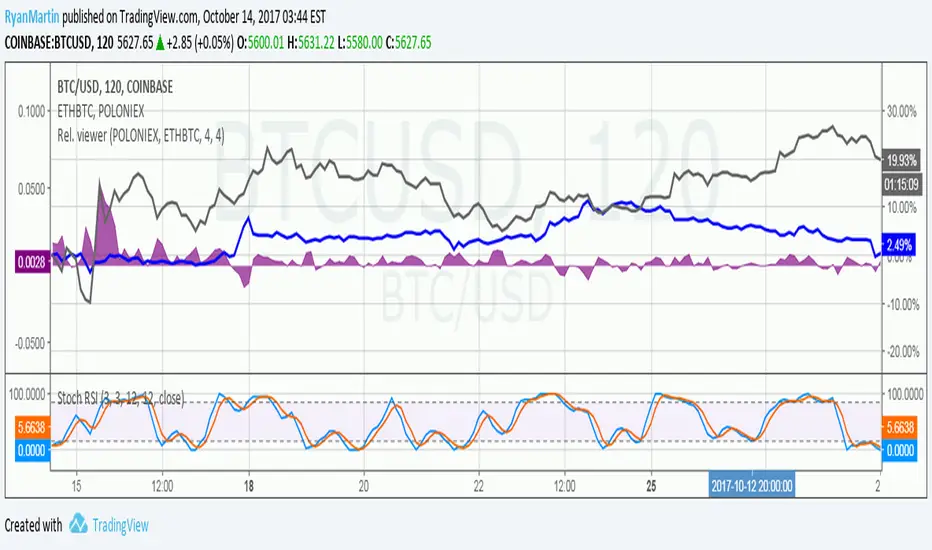932x550 pixels.
Task: Click the high price H:5631.22 value
Action: pyautogui.click(x=310, y=43)
